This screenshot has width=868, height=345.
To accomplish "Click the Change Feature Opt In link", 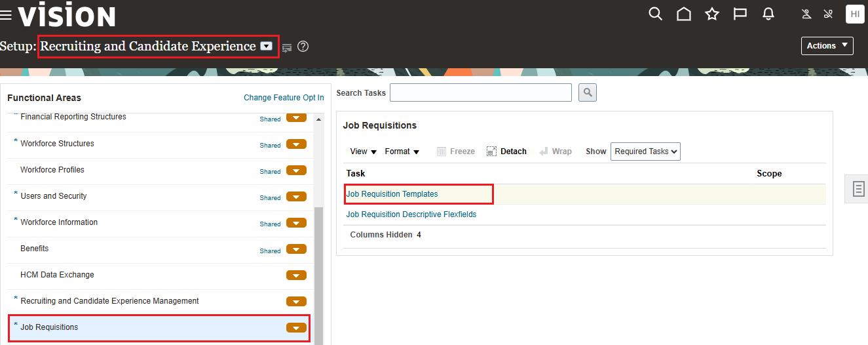I will pos(284,98).
